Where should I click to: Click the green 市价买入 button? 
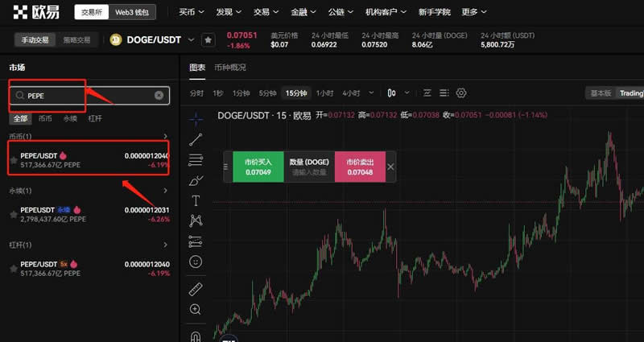tap(258, 167)
